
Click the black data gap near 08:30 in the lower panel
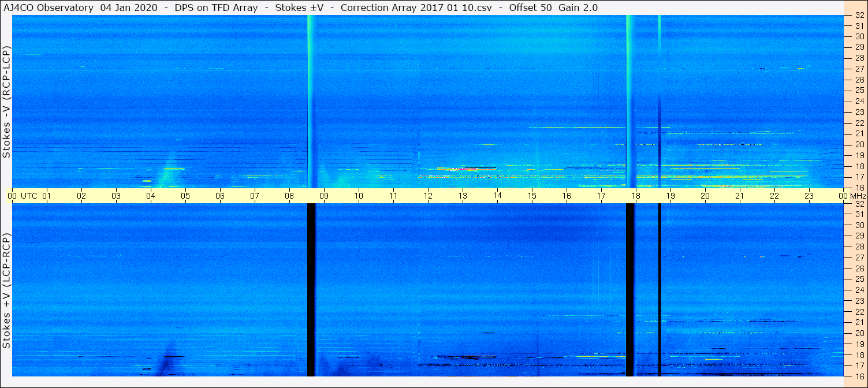coord(311,290)
